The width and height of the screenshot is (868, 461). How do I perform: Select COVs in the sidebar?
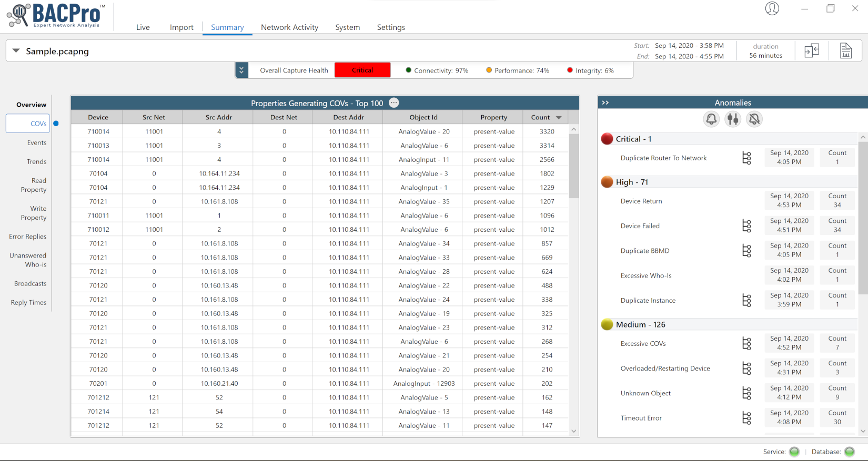28,124
